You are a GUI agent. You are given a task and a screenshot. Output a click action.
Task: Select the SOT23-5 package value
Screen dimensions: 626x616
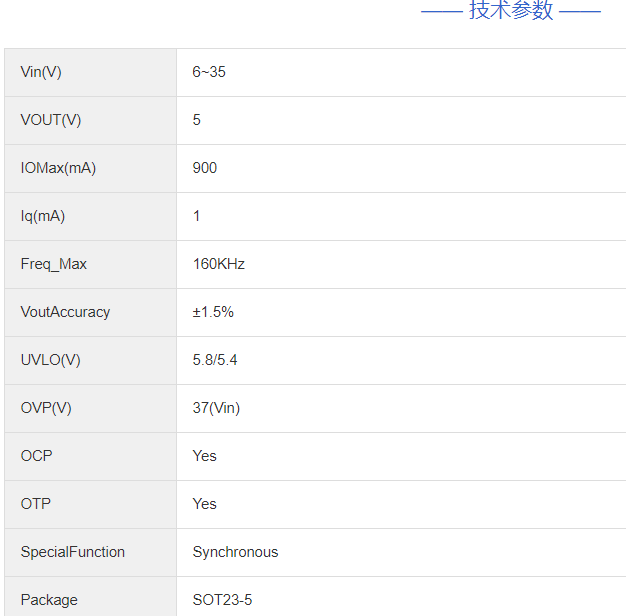222,600
